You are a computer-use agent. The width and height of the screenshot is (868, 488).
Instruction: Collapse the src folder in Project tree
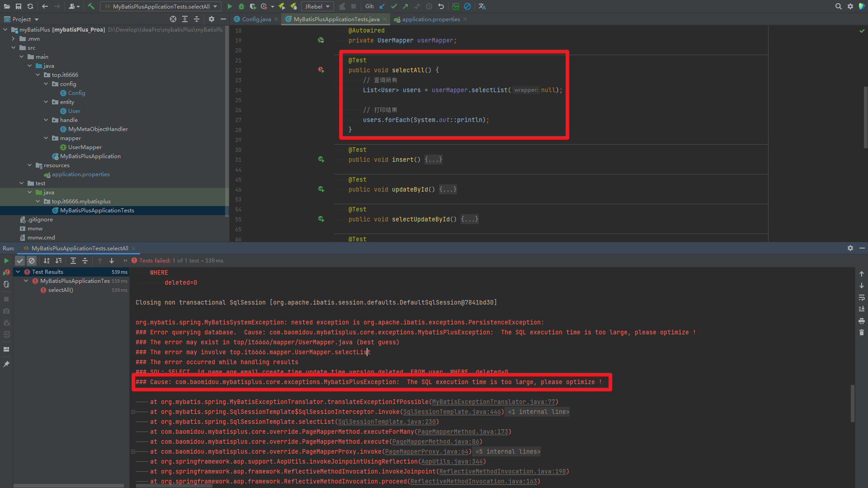tap(14, 48)
